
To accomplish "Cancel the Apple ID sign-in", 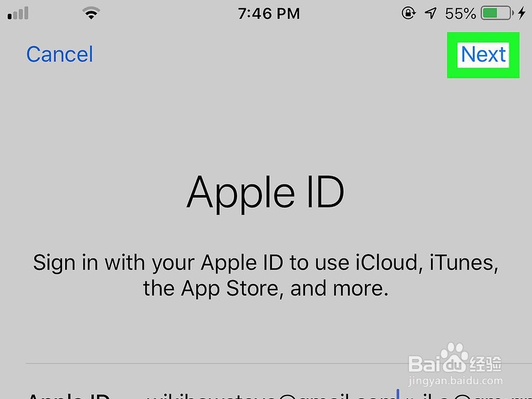I will [60, 54].
